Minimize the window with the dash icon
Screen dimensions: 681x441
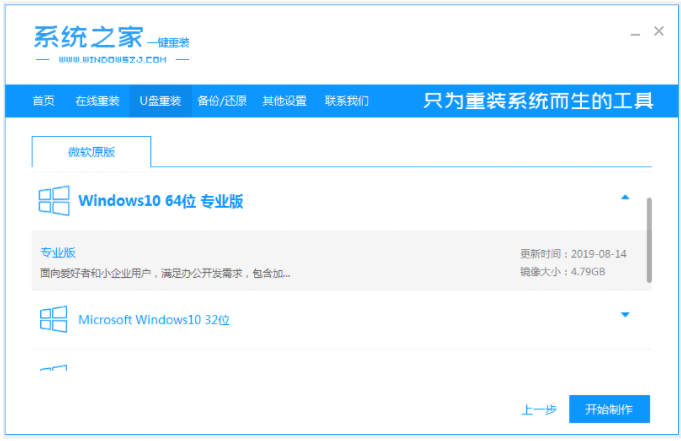coord(635,33)
